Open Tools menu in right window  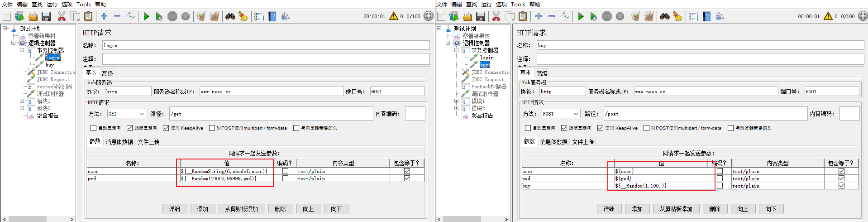pyautogui.click(x=518, y=4)
